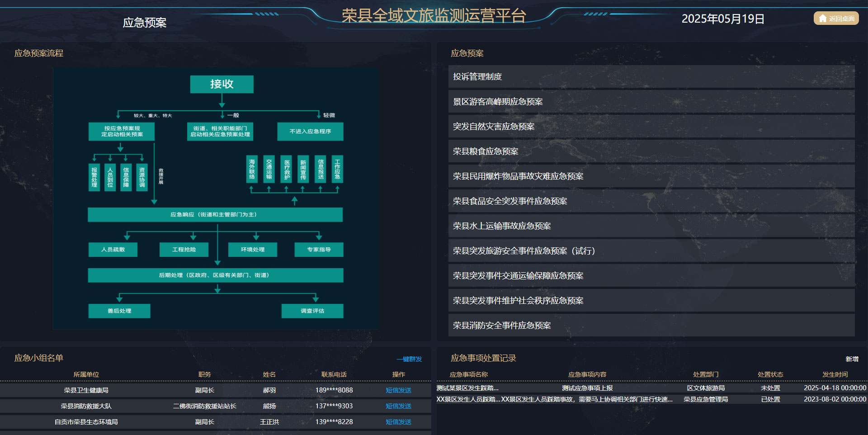Click the 接收 node in the flowchart
This screenshot has height=435, width=868.
[222, 84]
